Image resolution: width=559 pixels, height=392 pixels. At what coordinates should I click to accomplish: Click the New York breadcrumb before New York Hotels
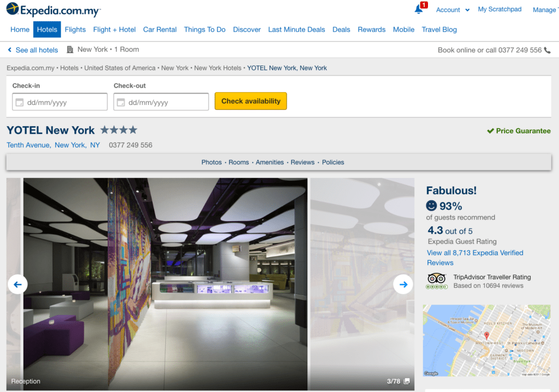click(175, 68)
